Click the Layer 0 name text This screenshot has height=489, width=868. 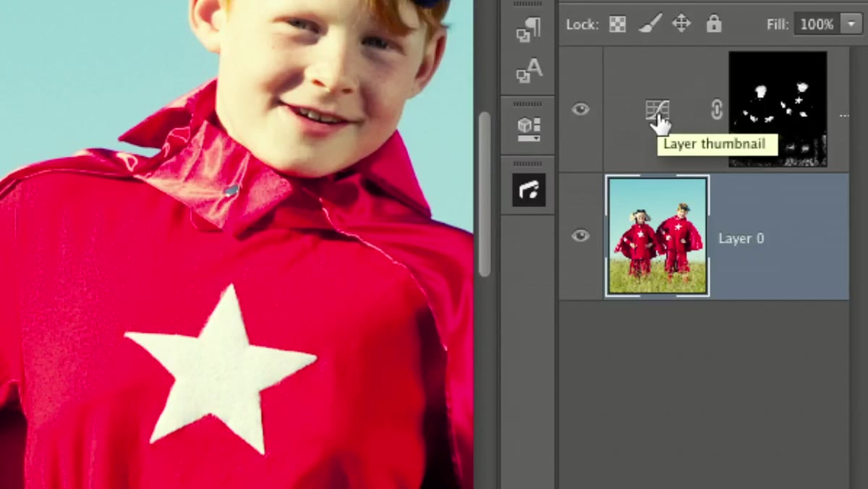[741, 238]
